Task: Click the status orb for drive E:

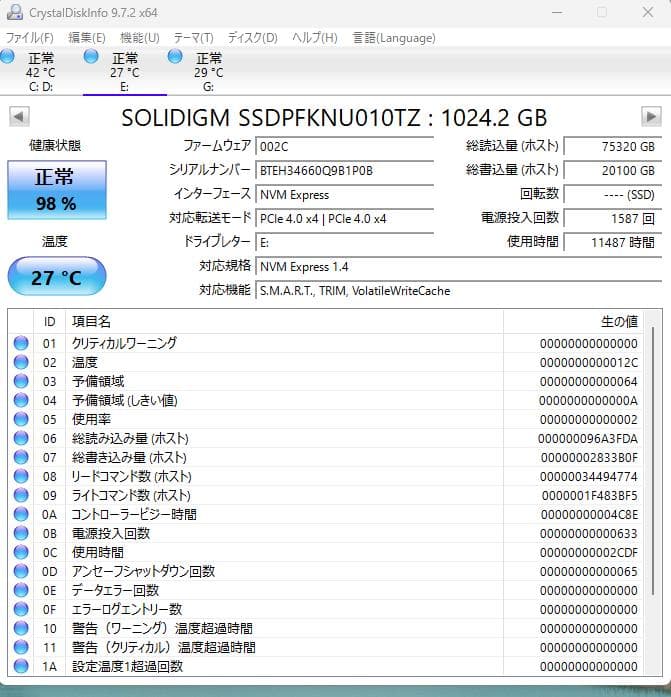Action: tap(91, 56)
